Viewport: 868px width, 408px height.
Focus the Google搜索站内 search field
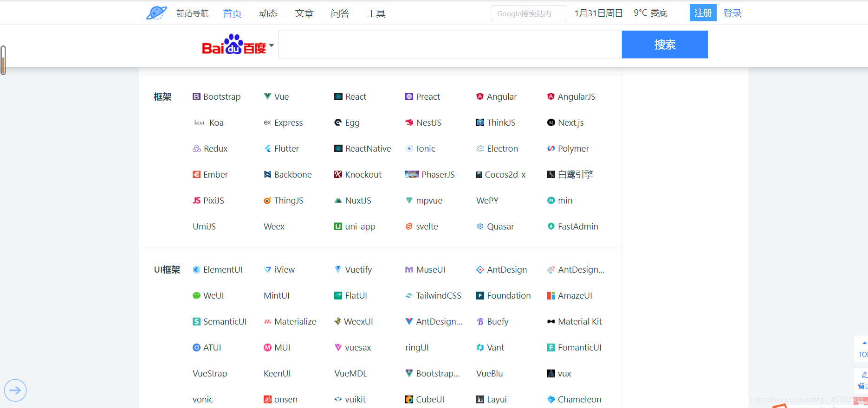click(x=528, y=13)
